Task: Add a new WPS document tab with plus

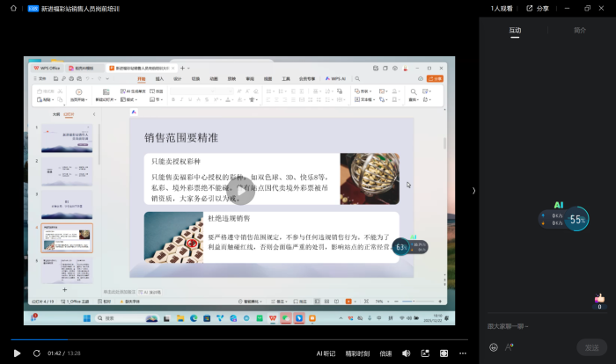Action: [x=182, y=69]
